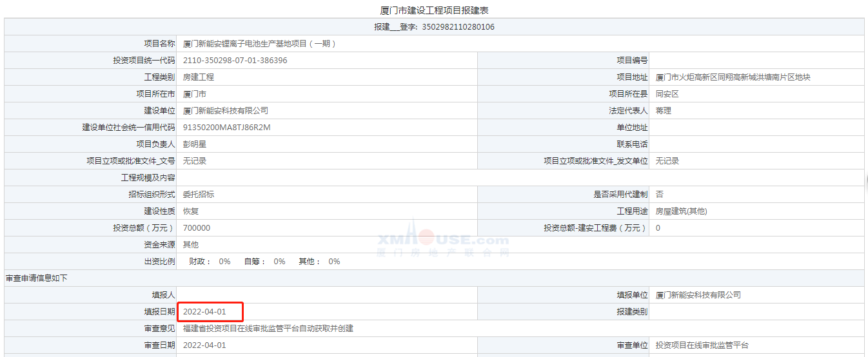Click the 工程类别 value 房建工程
This screenshot has height=357, width=868.
pos(199,77)
